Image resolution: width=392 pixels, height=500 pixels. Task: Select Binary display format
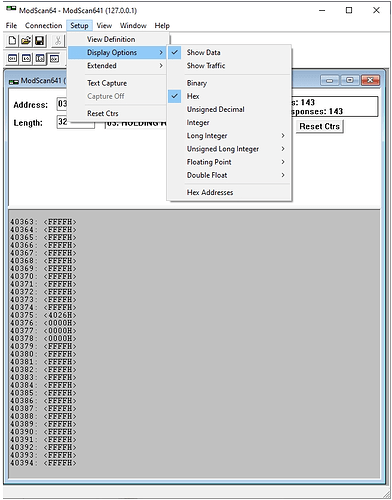tap(229, 83)
